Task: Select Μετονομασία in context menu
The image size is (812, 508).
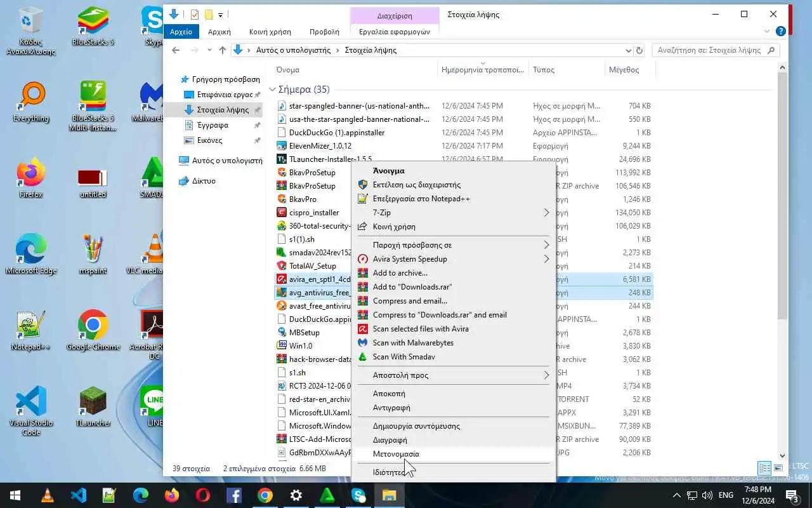Action: 454,454
